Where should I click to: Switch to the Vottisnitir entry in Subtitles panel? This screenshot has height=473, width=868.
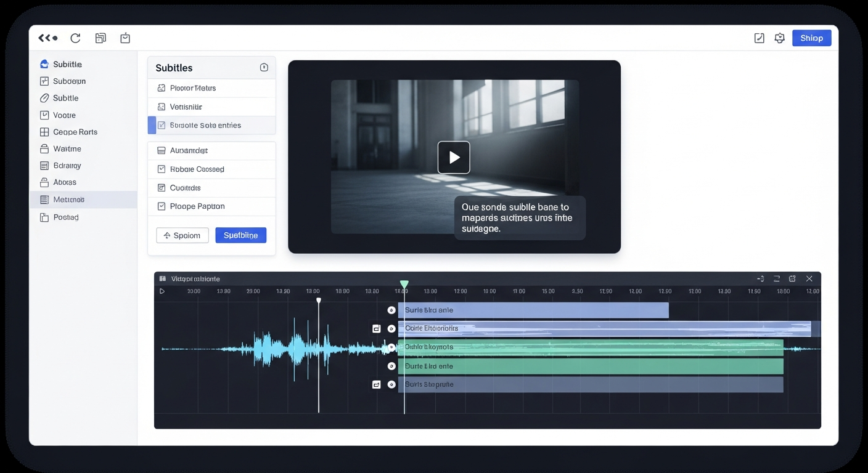[212, 106]
